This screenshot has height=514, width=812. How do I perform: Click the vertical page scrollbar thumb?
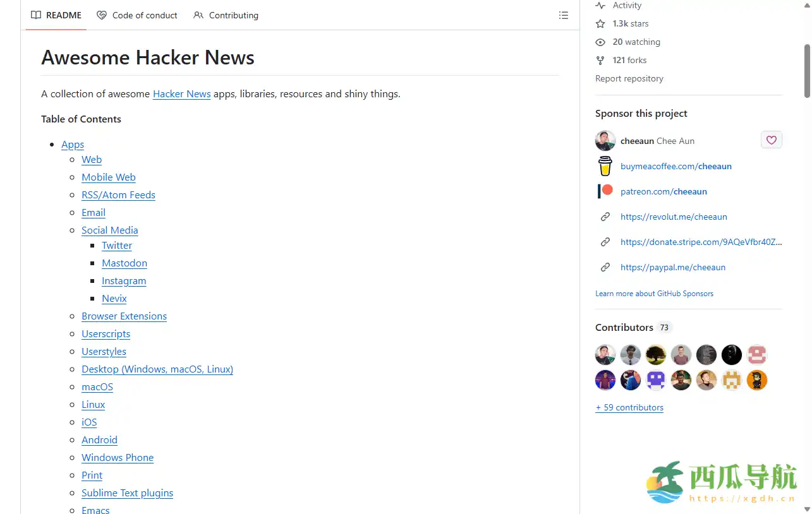(806, 71)
